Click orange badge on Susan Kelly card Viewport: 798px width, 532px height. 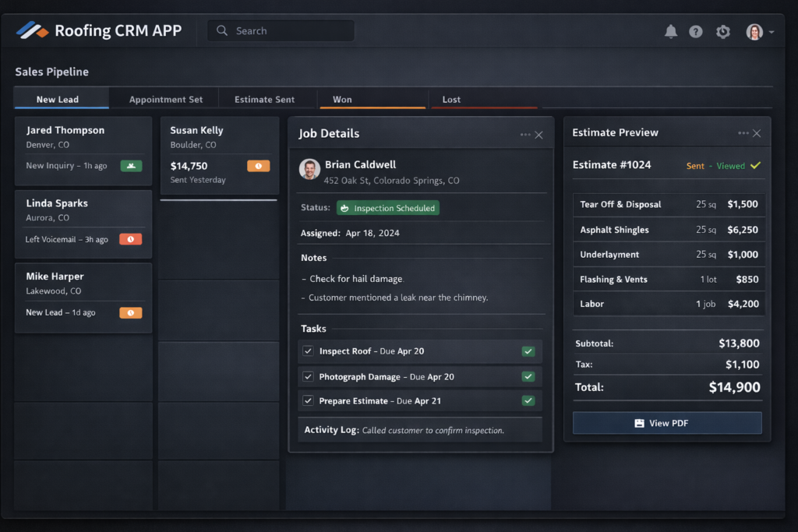258,166
